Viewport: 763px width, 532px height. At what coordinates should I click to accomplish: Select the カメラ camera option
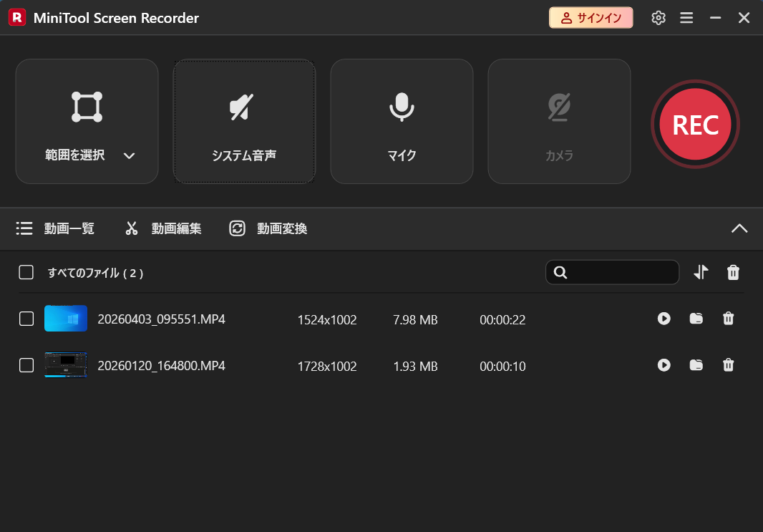(x=559, y=121)
